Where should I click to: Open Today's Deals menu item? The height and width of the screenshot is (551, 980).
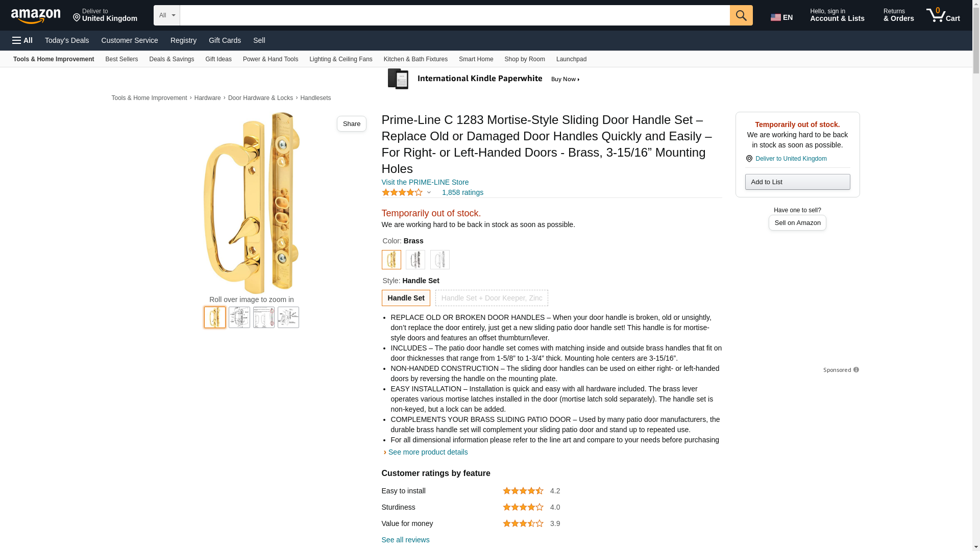point(67,40)
